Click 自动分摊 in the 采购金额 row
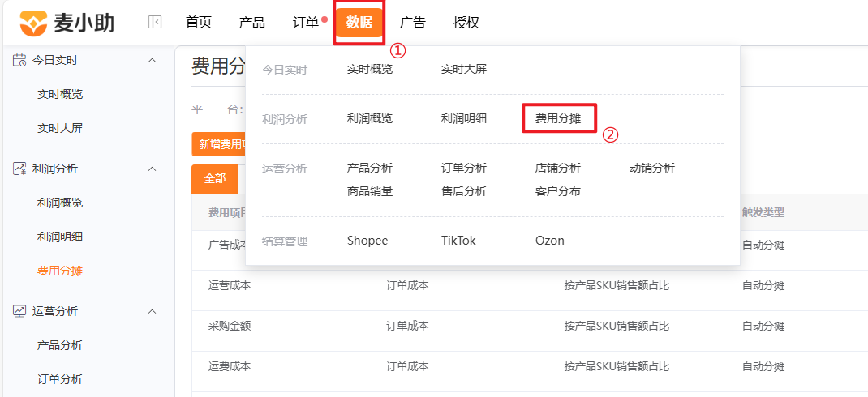Image resolution: width=868 pixels, height=397 pixels. click(x=763, y=327)
